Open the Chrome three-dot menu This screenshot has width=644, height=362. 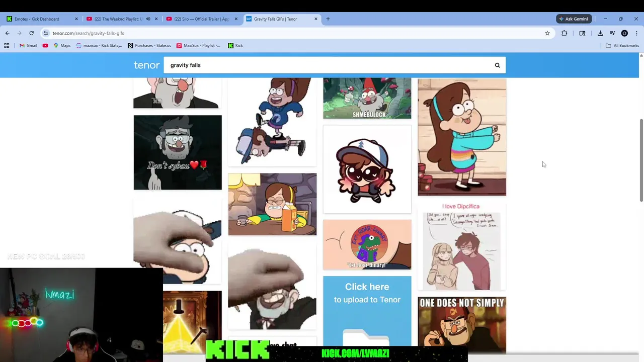[x=636, y=33]
